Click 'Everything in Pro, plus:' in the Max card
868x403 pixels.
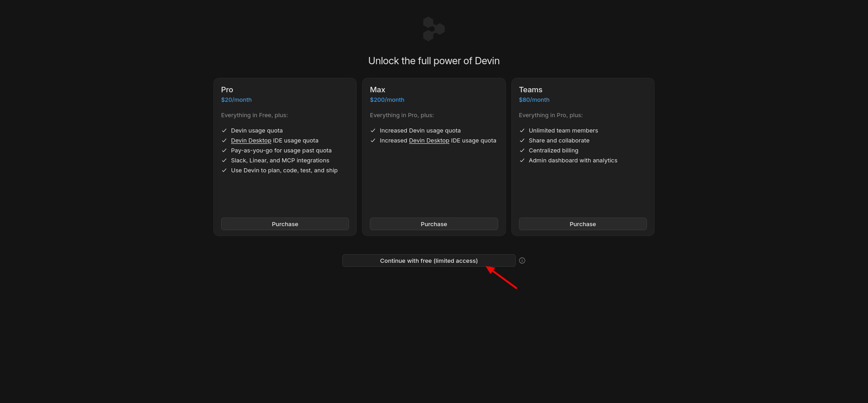click(402, 115)
